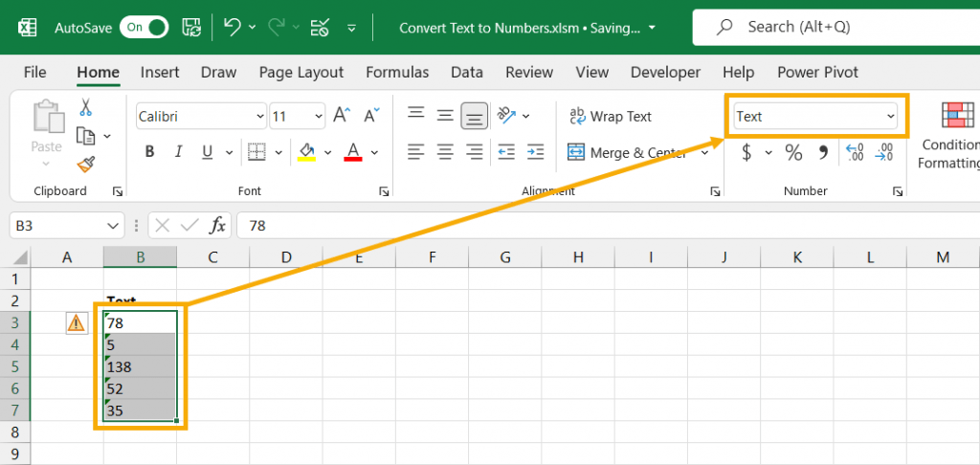Align text left
This screenshot has width=980, height=465.
(415, 152)
